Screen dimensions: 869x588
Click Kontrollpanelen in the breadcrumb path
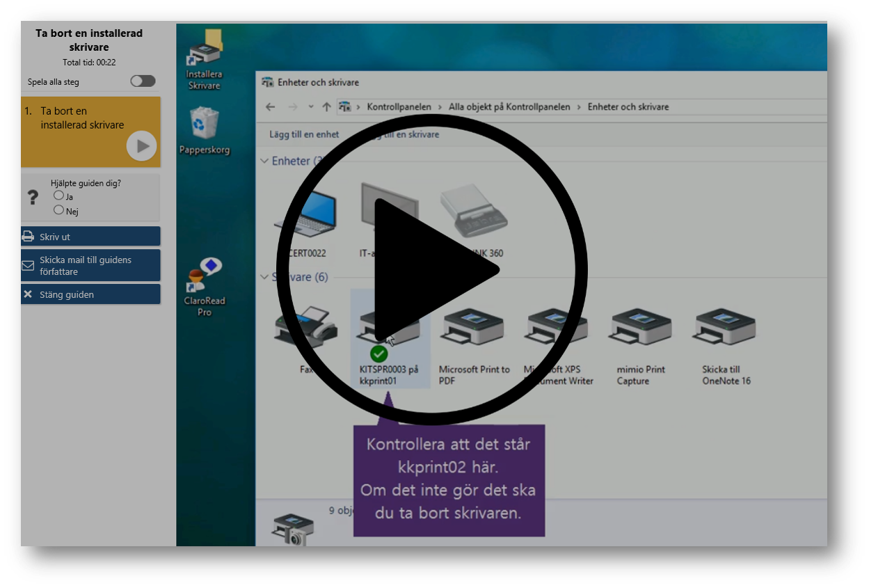pyautogui.click(x=399, y=107)
